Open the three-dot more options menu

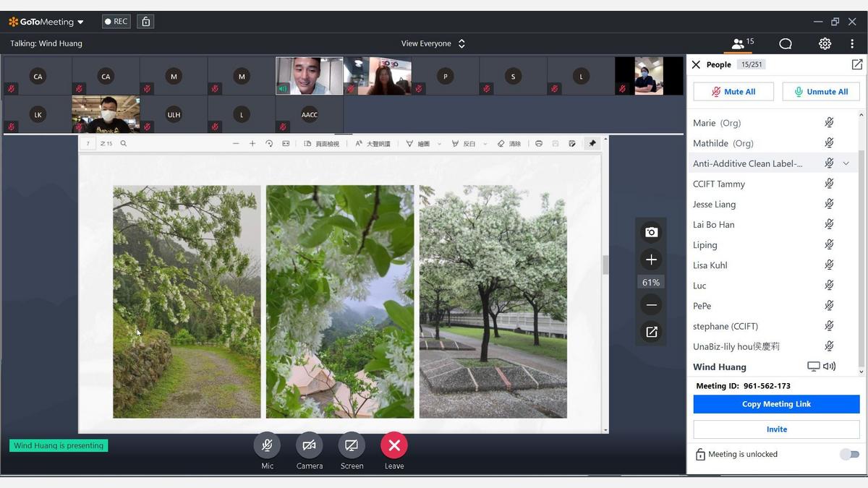[852, 44]
